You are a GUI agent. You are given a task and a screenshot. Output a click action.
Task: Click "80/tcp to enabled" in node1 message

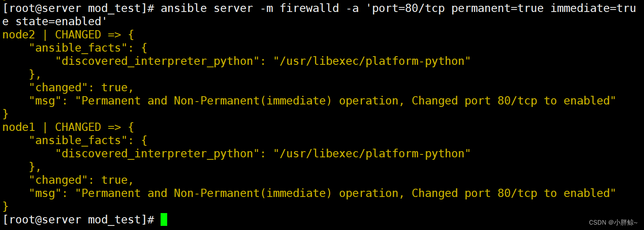coord(556,193)
